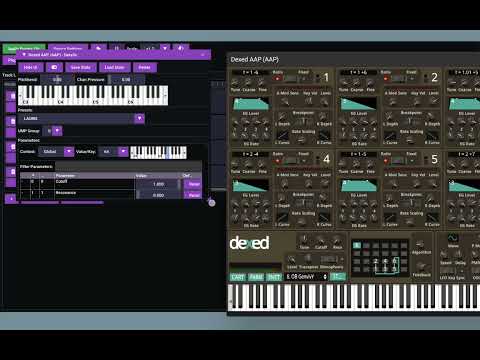Toggle the Monophonic switch
This screenshot has height=360, width=480.
[329, 259]
